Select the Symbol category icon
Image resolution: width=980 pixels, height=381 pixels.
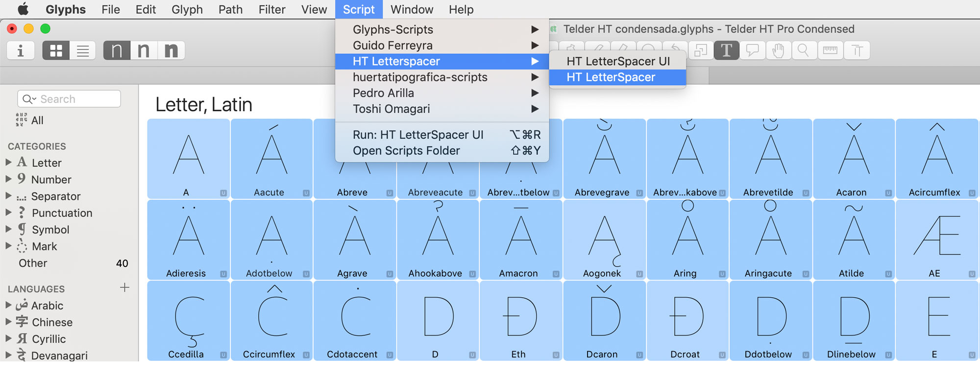coord(22,229)
